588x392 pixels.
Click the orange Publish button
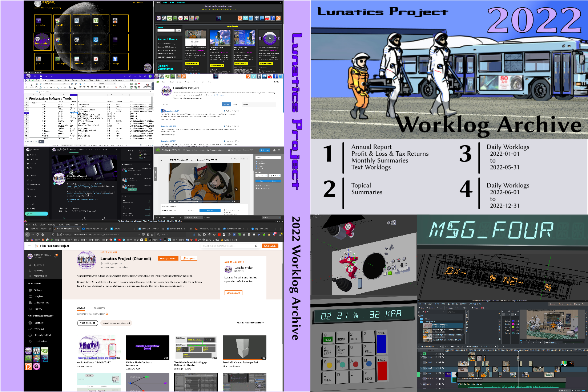pyautogui.click(x=270, y=246)
